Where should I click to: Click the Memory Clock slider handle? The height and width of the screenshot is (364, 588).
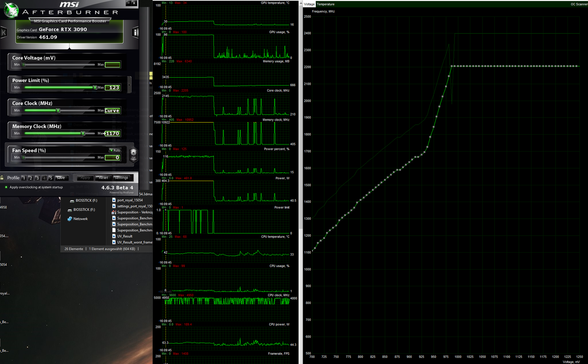83,133
